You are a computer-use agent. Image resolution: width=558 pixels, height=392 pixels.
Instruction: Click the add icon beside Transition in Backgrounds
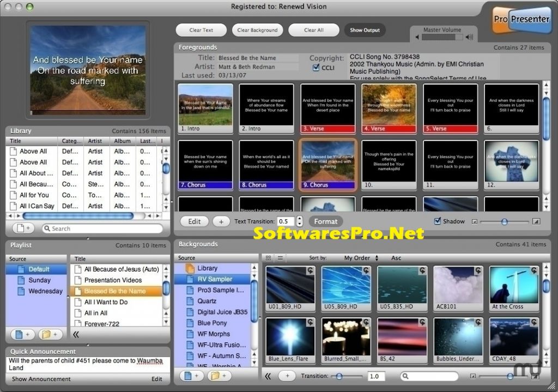point(287,376)
